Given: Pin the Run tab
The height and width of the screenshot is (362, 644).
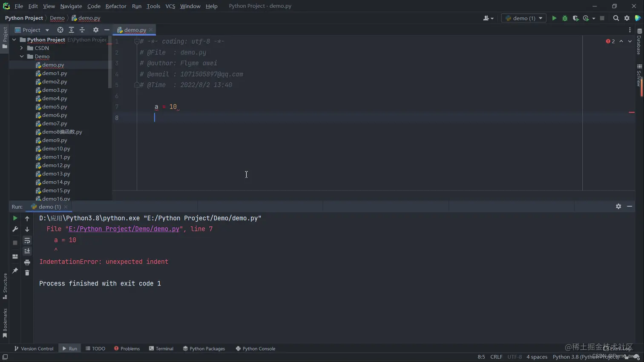Looking at the screenshot, I should [15, 271].
